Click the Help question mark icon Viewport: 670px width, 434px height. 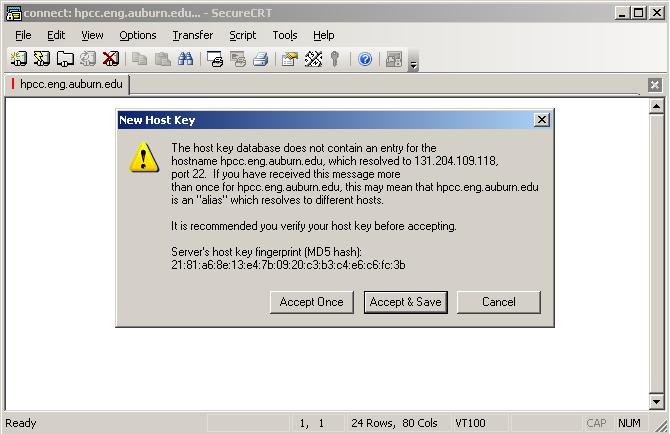tap(364, 59)
